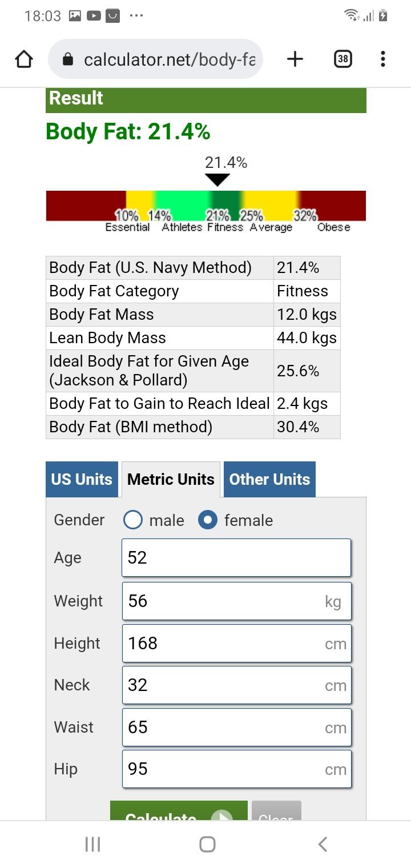The image size is (411, 868).
Task: Tap the padlock site security icon
Action: (68, 59)
